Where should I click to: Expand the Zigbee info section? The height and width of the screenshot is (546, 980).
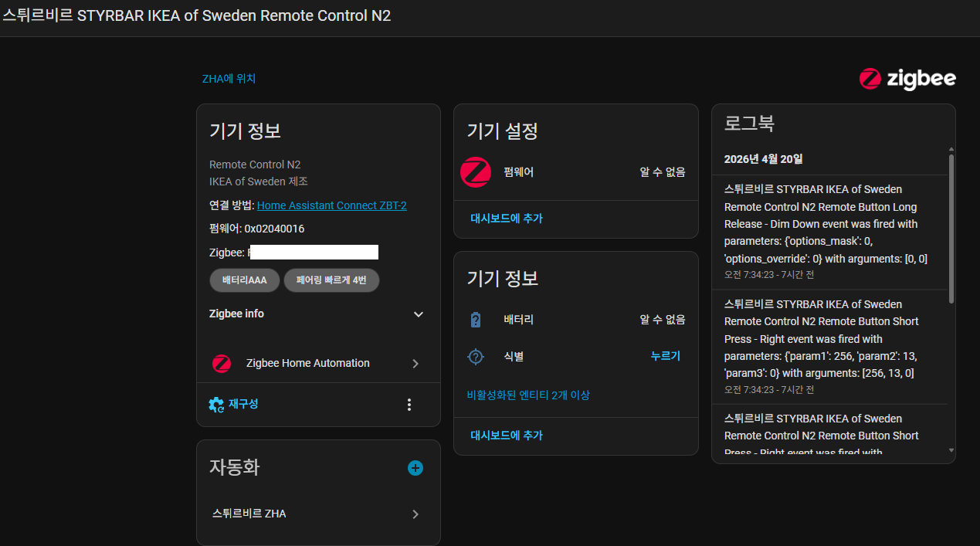tap(418, 314)
